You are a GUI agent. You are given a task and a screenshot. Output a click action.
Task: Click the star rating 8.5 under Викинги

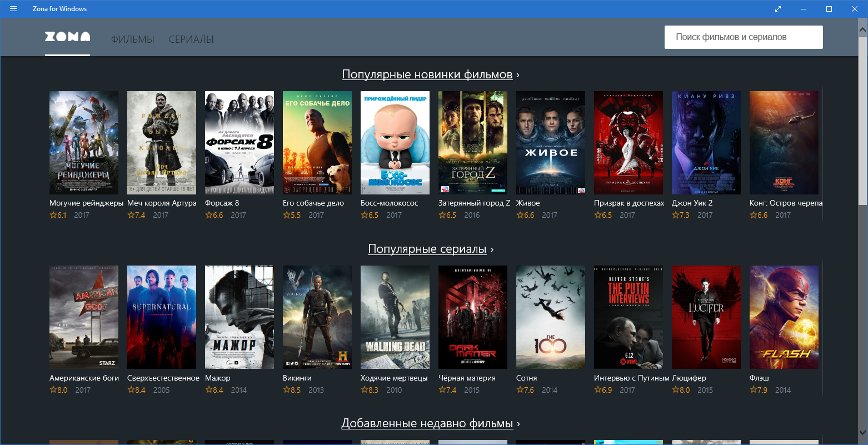coord(292,391)
